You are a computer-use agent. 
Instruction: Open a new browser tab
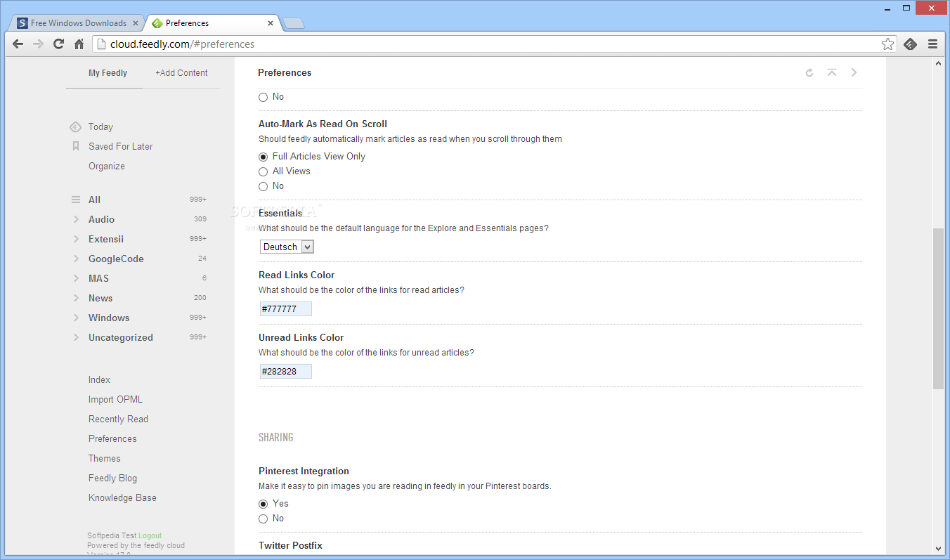coord(294,24)
